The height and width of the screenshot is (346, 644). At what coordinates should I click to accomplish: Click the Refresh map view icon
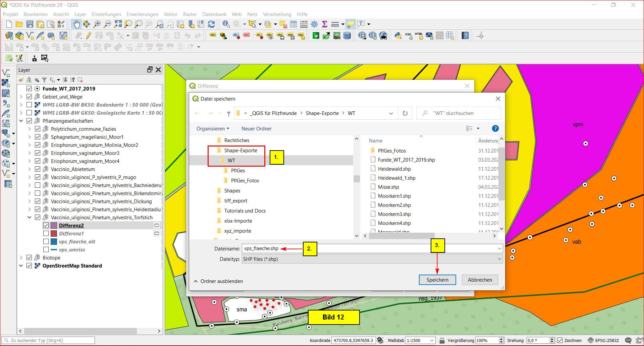point(211,24)
